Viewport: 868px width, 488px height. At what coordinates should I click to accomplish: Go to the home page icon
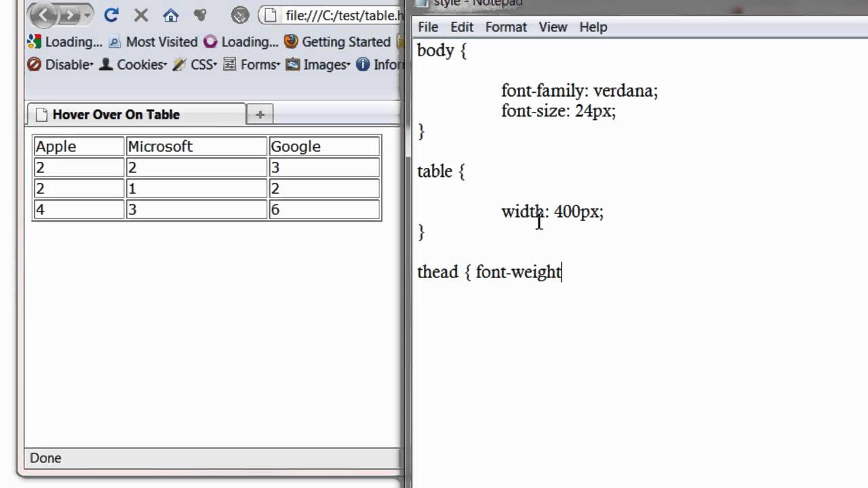click(171, 15)
